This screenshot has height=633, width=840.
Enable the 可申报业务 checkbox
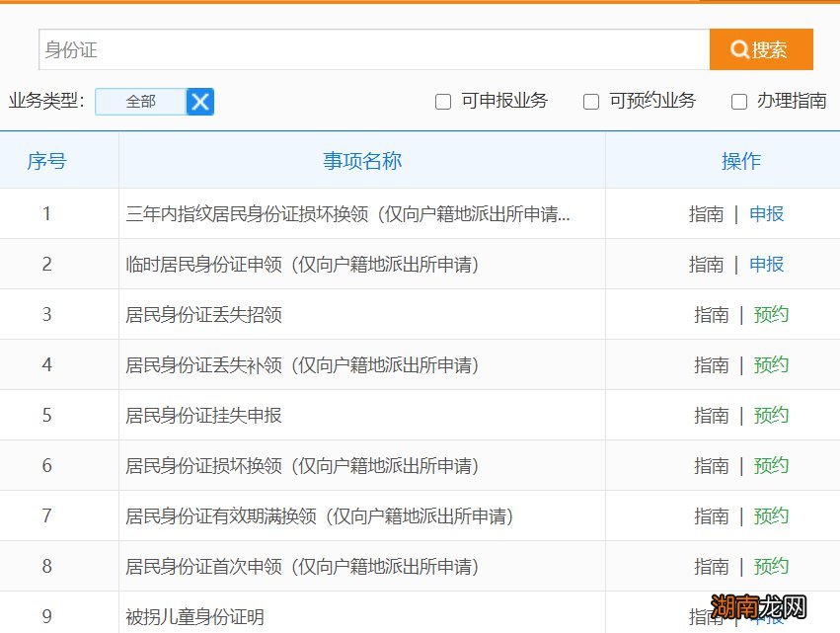click(442, 102)
